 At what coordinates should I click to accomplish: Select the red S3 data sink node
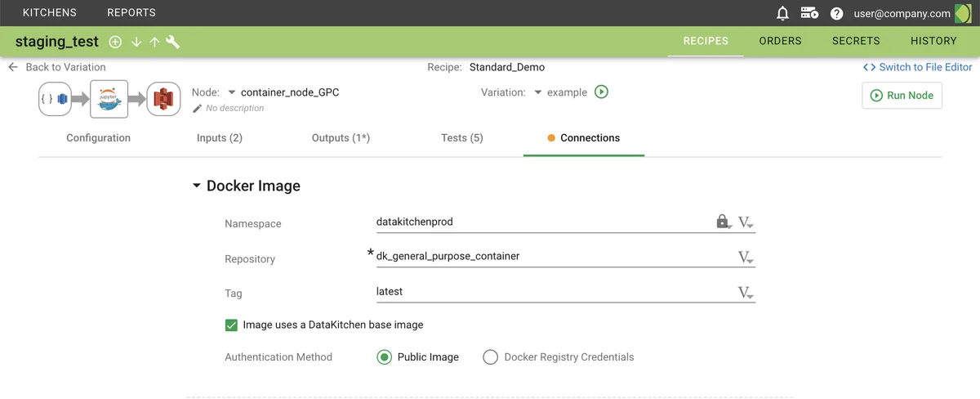point(164,99)
